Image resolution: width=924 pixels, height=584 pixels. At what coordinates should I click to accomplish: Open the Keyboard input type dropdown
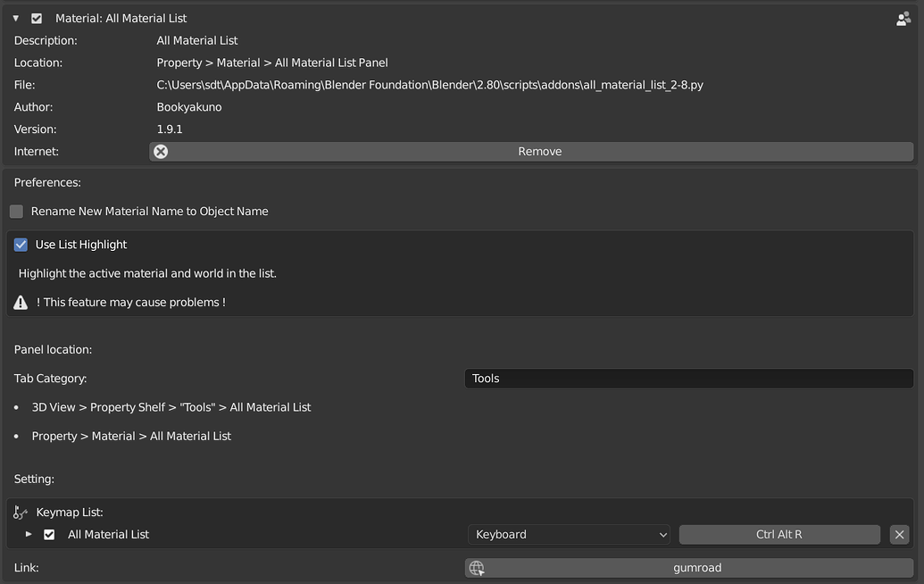(569, 535)
